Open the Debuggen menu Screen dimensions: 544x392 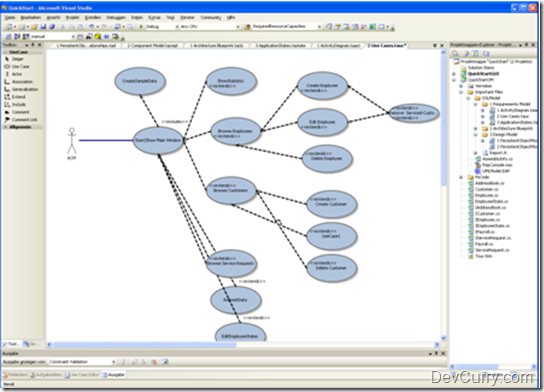116,17
